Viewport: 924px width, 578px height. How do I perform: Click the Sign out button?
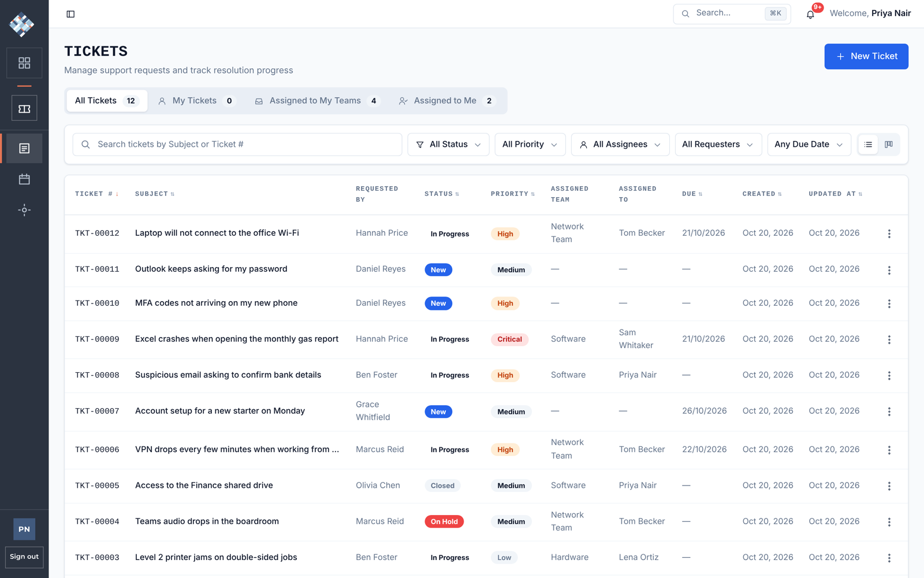pyautogui.click(x=24, y=557)
